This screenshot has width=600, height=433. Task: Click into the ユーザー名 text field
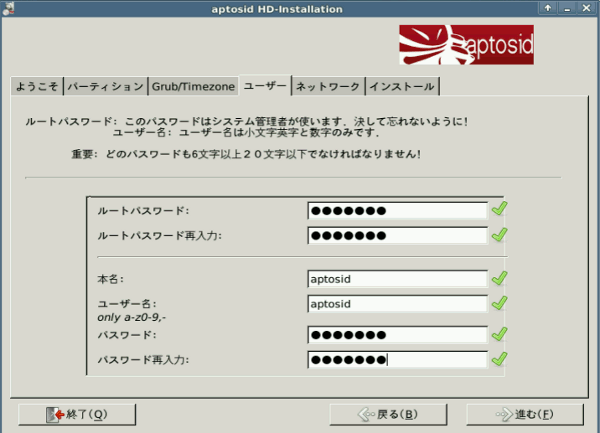click(x=397, y=304)
